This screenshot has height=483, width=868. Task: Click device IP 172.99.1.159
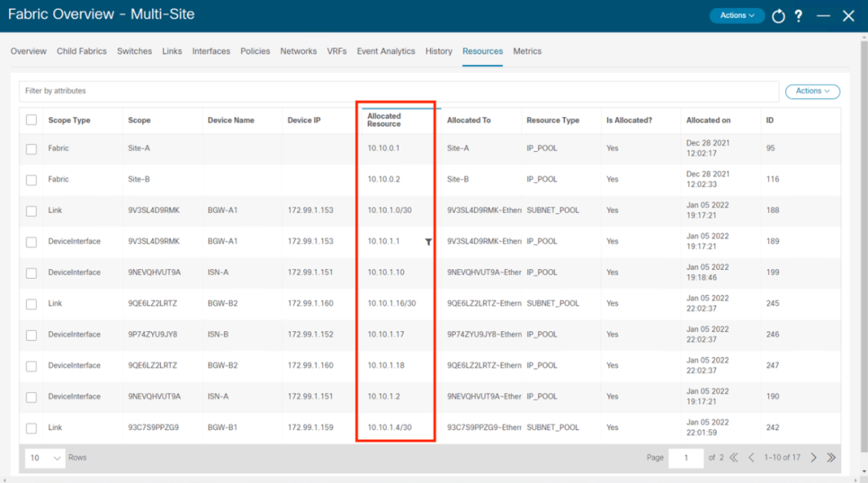point(310,427)
